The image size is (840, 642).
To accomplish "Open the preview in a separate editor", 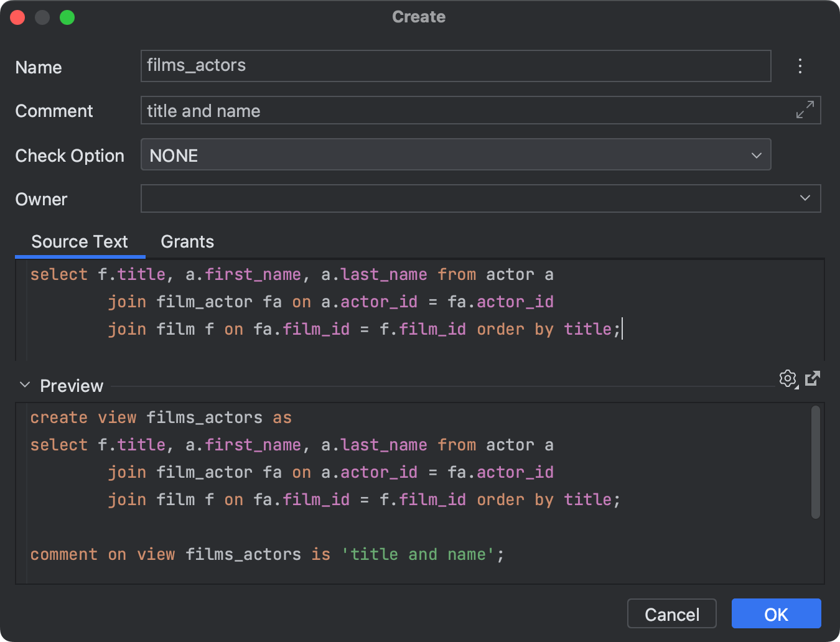I will pos(813,378).
